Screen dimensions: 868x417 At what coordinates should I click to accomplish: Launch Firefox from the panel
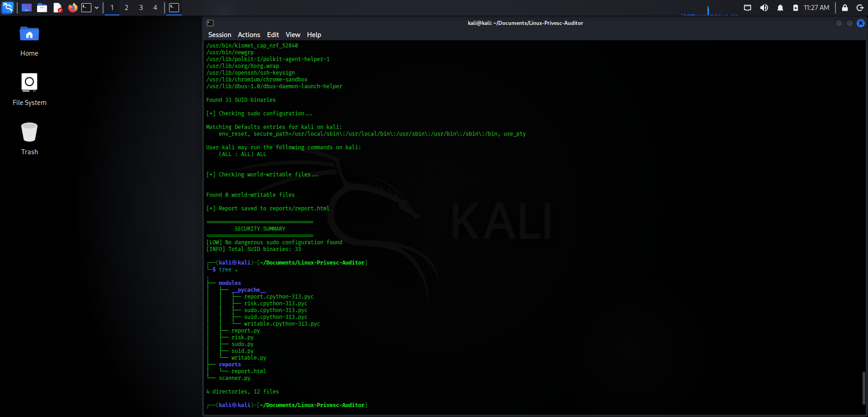click(72, 8)
